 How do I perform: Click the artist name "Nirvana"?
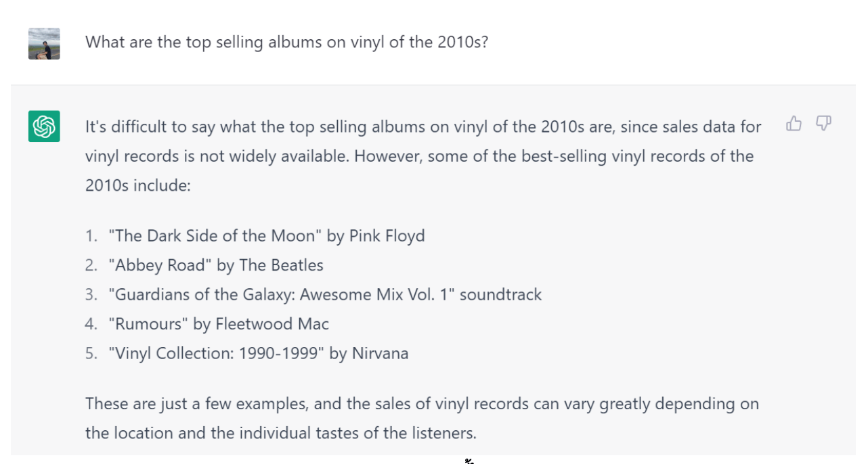[x=381, y=353]
